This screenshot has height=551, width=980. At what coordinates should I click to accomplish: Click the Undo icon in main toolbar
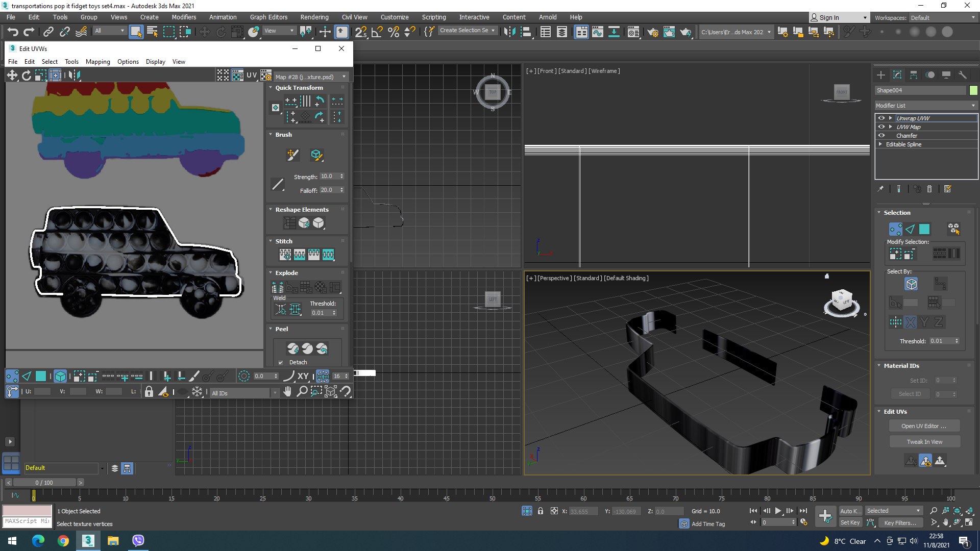12,32
